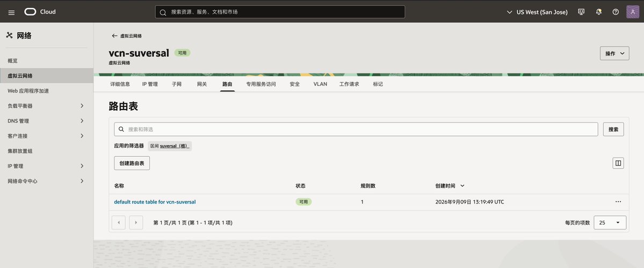Open the three-dot actions menu for default route table
Image resolution: width=644 pixels, height=268 pixels.
618,202
